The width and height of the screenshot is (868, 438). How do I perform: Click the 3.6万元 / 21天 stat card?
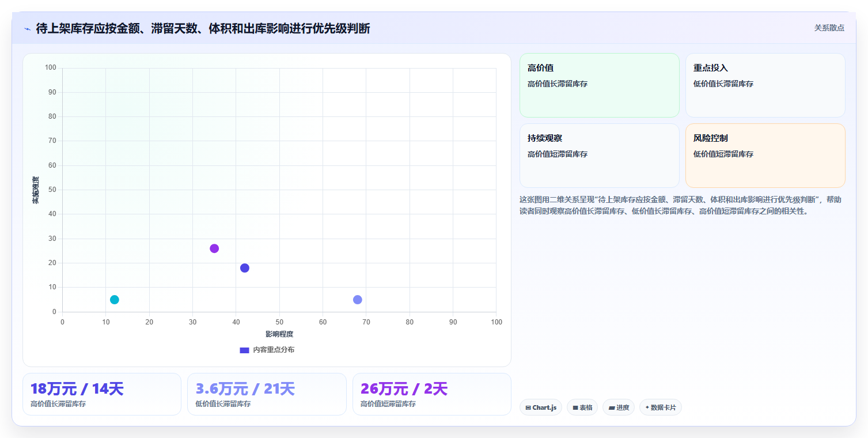click(x=267, y=394)
